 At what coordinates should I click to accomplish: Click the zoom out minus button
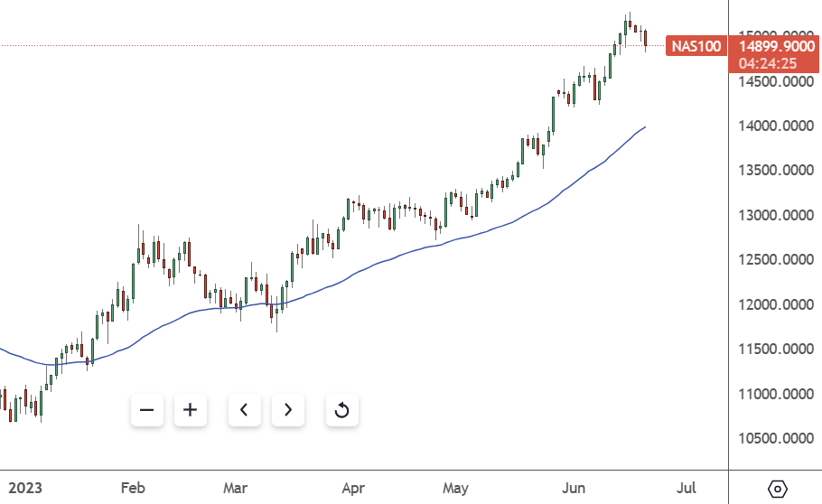(x=147, y=410)
